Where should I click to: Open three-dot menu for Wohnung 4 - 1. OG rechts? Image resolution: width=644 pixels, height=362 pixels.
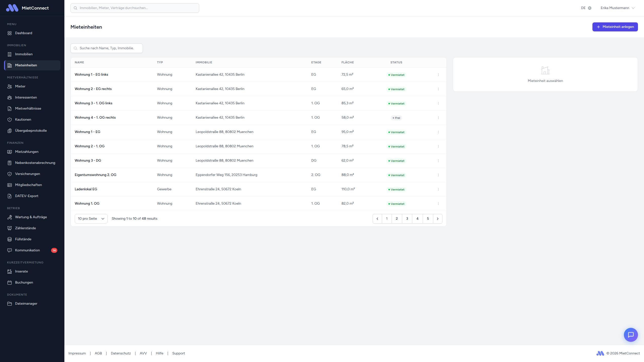[438, 118]
